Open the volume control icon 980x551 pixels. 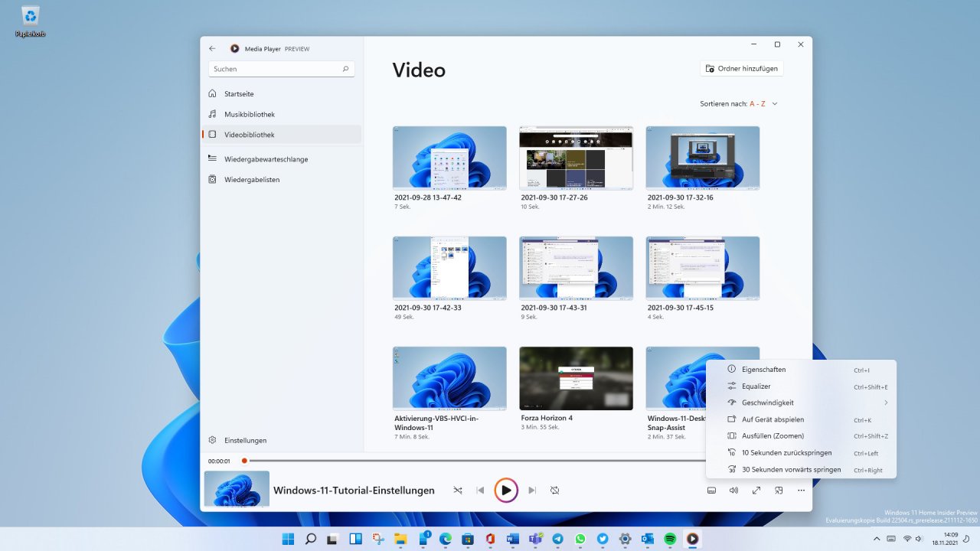pyautogui.click(x=733, y=491)
